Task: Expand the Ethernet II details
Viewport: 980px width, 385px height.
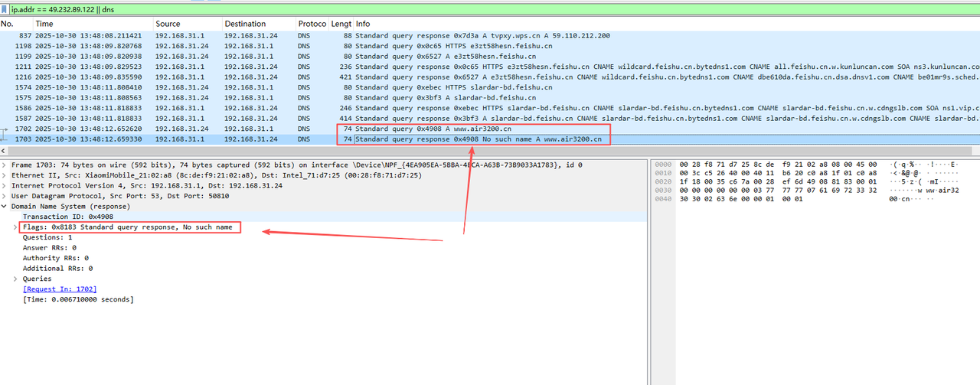Action: pos(5,175)
